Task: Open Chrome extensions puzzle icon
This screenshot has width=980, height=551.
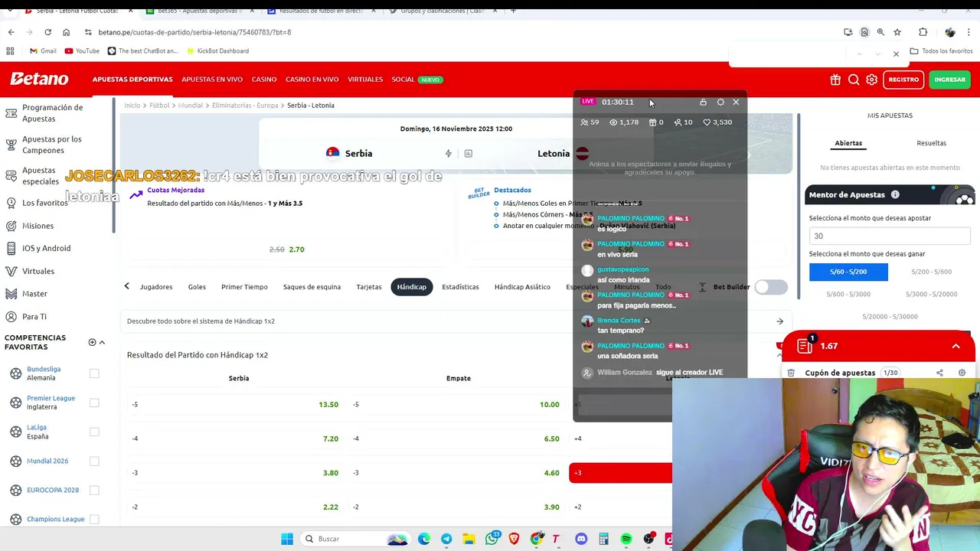Action: pos(923,32)
